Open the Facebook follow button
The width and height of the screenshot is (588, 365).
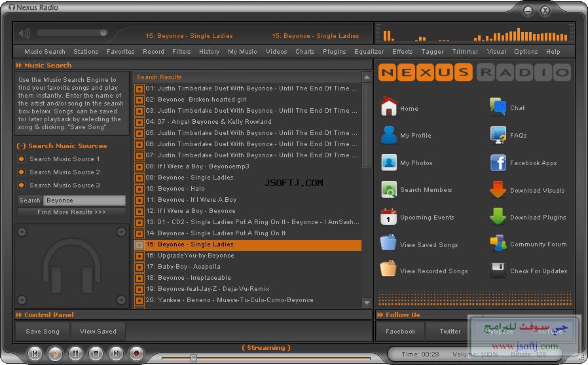(x=400, y=331)
